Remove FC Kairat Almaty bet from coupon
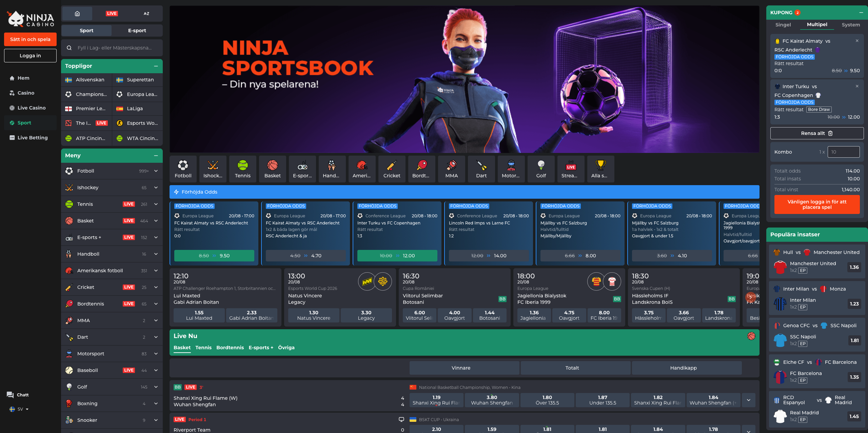The width and height of the screenshot is (868, 433). click(x=857, y=41)
